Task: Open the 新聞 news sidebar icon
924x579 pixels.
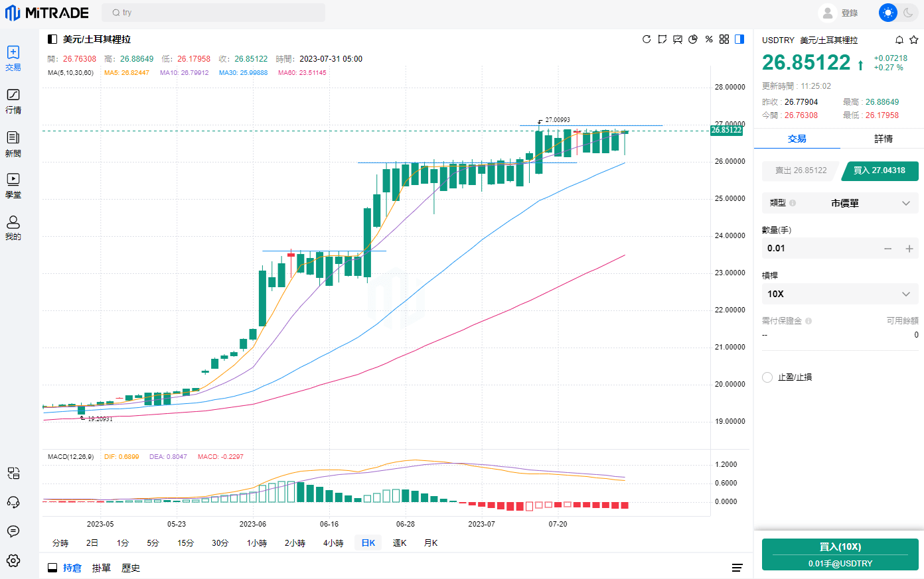Action: pyautogui.click(x=13, y=143)
